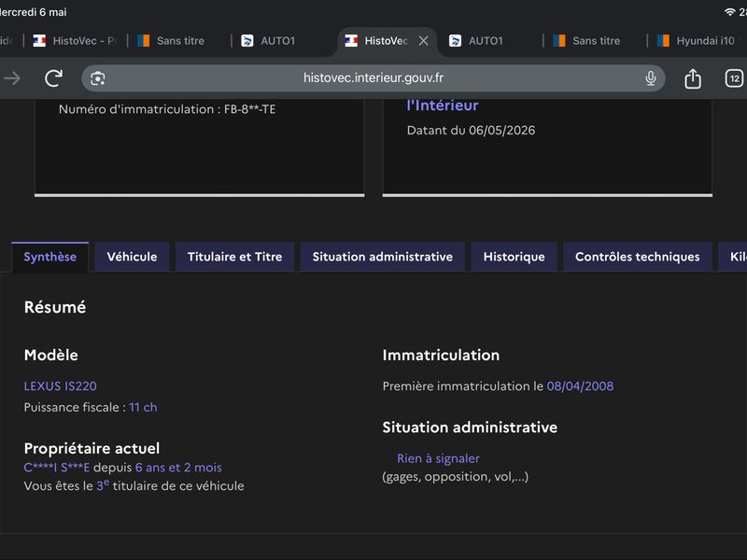Switch to the HistoVec - Pr browser tab
Image resolution: width=747 pixels, height=560 pixels.
tap(76, 41)
